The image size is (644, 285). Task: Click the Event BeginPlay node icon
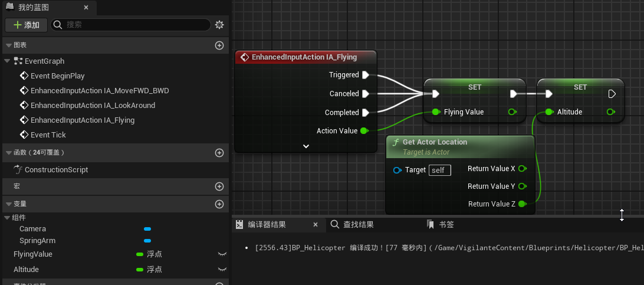pos(24,76)
